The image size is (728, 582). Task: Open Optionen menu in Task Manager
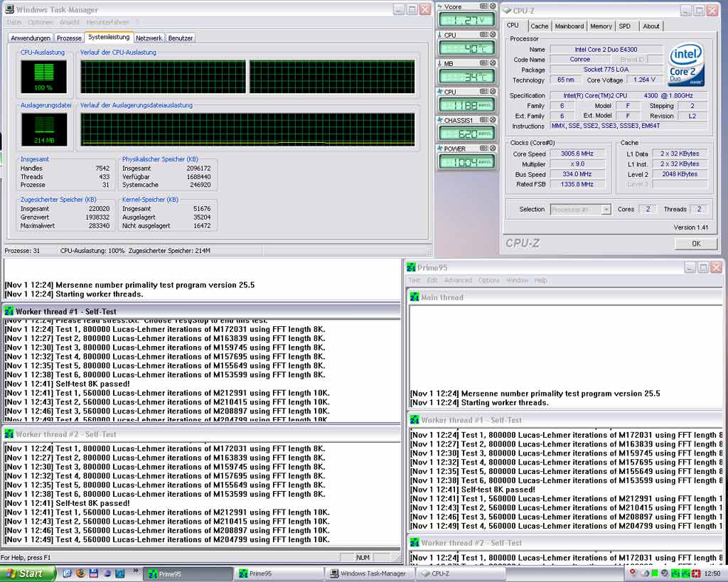tap(41, 22)
